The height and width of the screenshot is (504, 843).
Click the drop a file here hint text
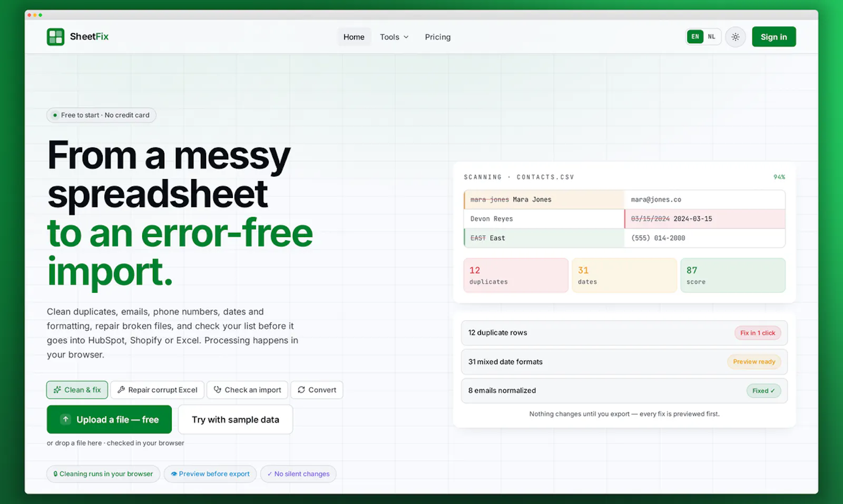tap(115, 443)
